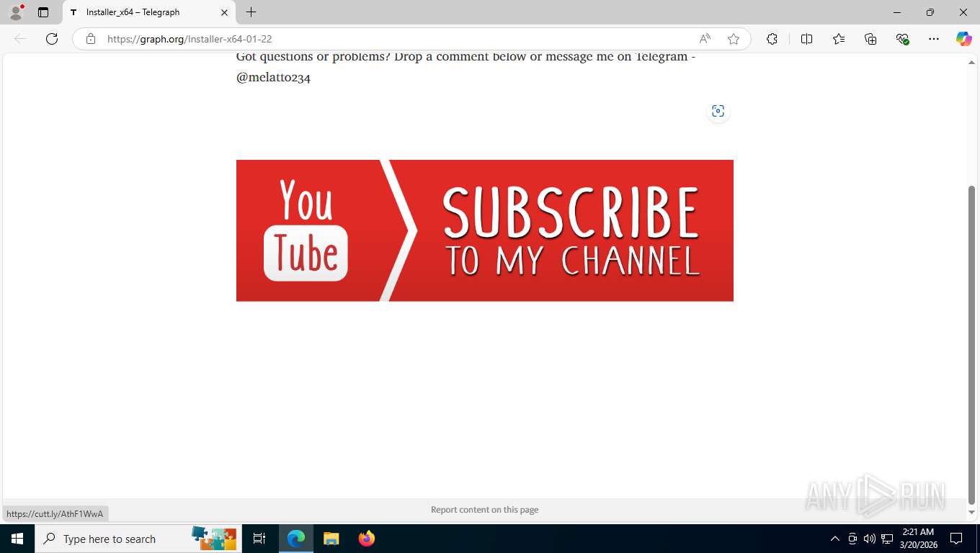Open File Explorer from the taskbar
The image size is (980, 553).
click(x=331, y=539)
